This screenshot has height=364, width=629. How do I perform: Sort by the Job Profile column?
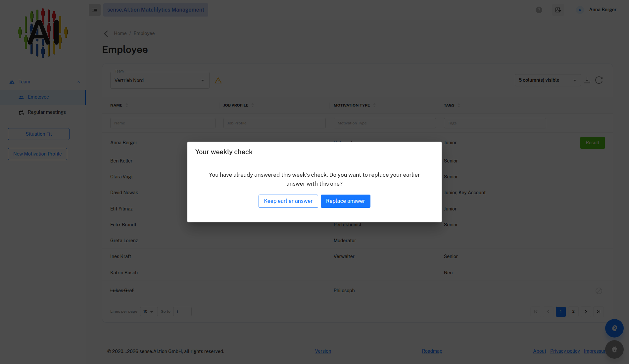(253, 105)
